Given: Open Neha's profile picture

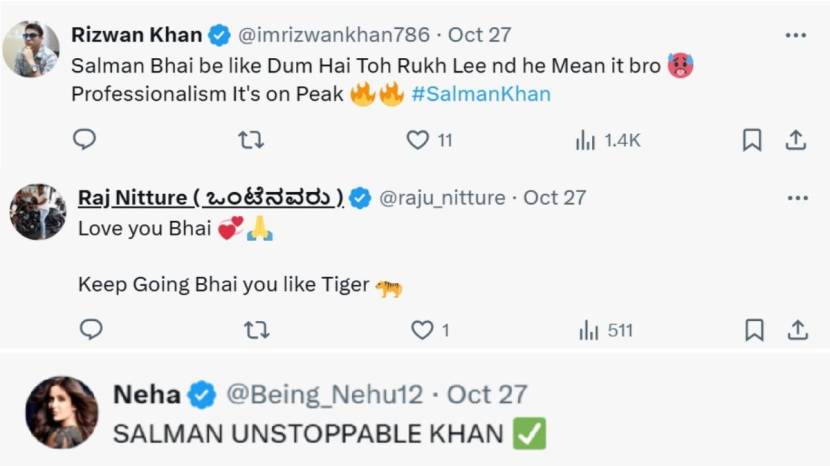Looking at the screenshot, I should 61,412.
